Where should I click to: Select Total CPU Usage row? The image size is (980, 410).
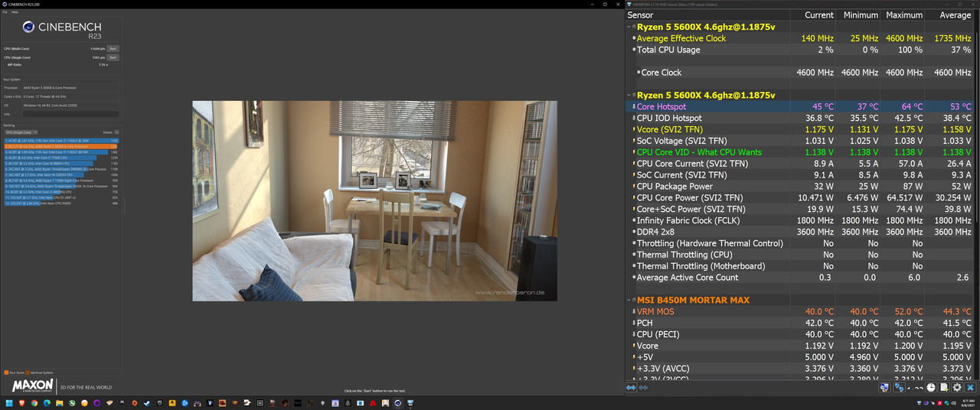pyautogui.click(x=802, y=50)
